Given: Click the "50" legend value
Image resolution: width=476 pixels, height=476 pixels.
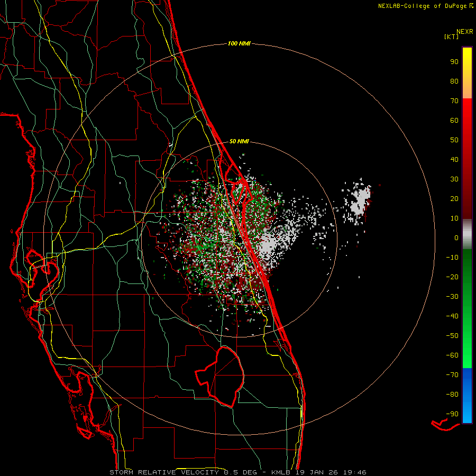Looking at the screenshot, I should [454, 140].
